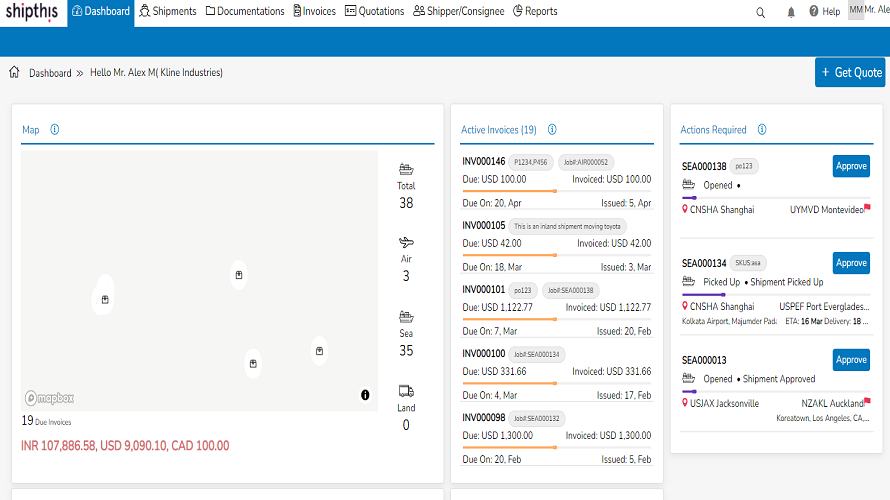The width and height of the screenshot is (890, 500).
Task: Click info icon beside Map title
Action: click(54, 129)
